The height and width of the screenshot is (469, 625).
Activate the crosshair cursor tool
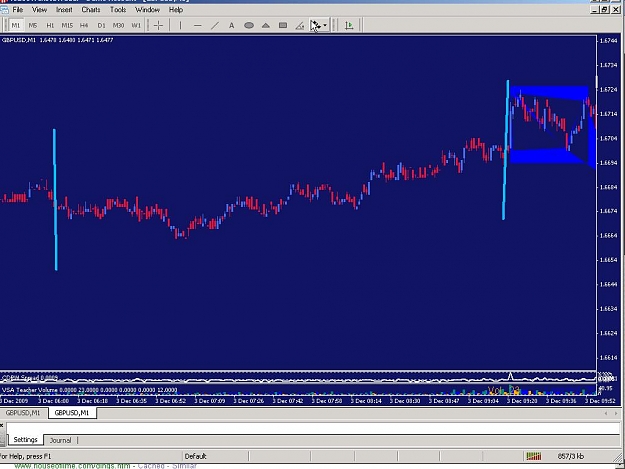click(158, 26)
